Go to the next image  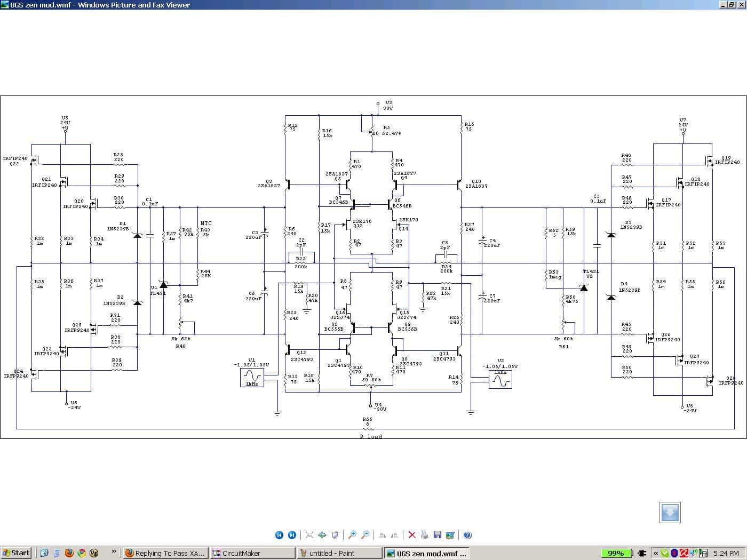[292, 535]
